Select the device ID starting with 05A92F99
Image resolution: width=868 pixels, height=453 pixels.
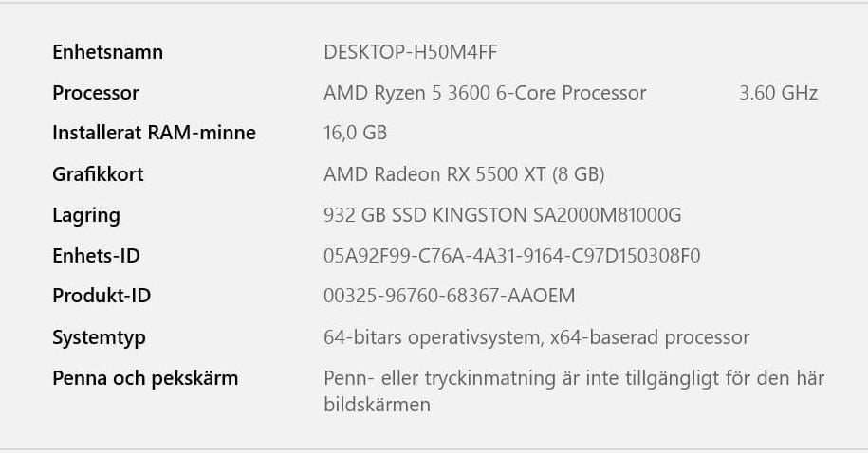[512, 256]
